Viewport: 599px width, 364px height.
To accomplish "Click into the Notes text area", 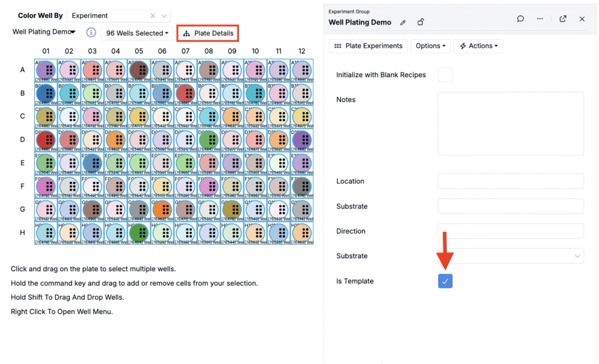I will [x=510, y=123].
